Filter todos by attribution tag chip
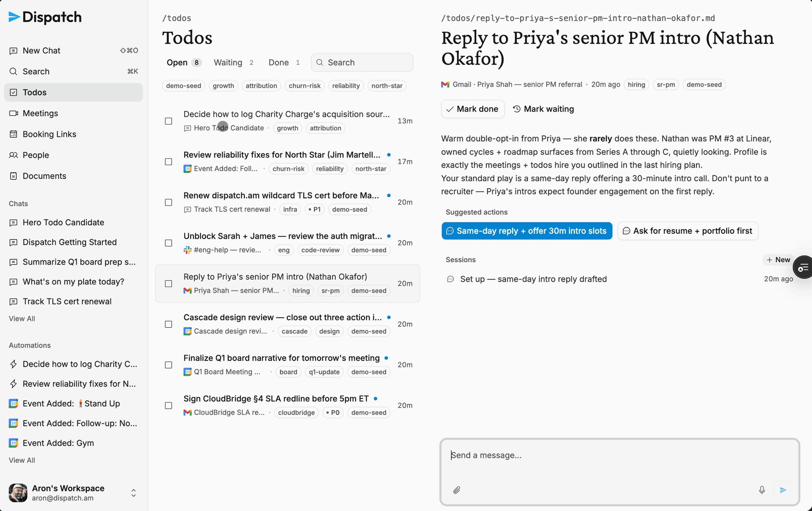 261,86
